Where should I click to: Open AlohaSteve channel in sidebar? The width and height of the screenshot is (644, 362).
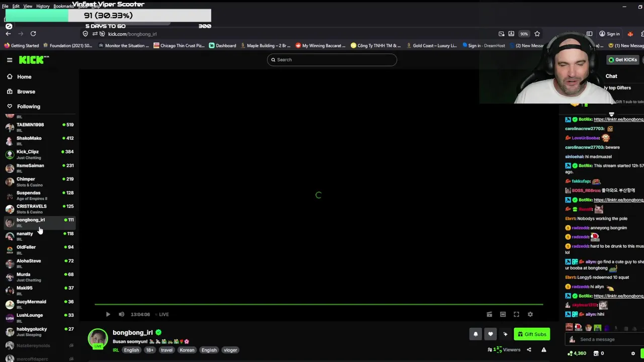pyautogui.click(x=39, y=263)
